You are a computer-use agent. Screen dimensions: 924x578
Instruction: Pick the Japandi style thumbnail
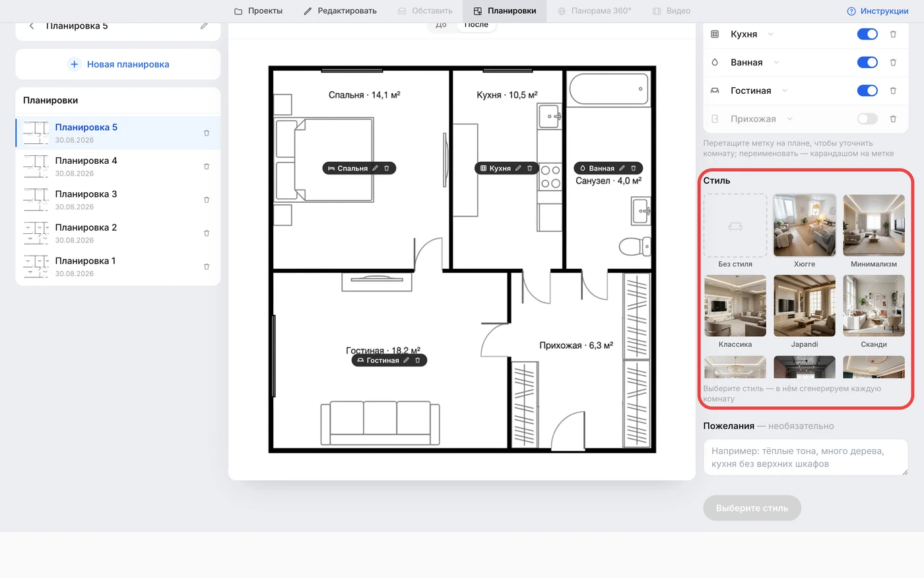click(805, 306)
